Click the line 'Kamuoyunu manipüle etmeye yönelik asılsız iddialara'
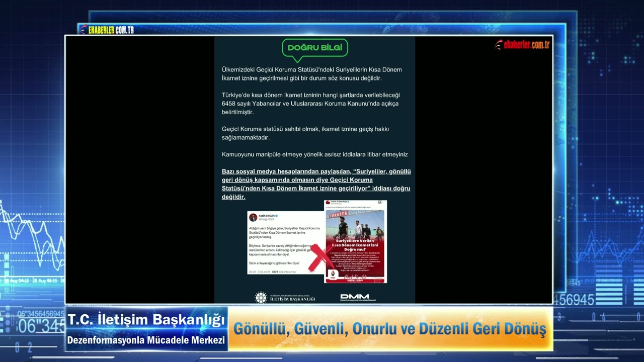This screenshot has width=644, height=362. click(x=315, y=154)
